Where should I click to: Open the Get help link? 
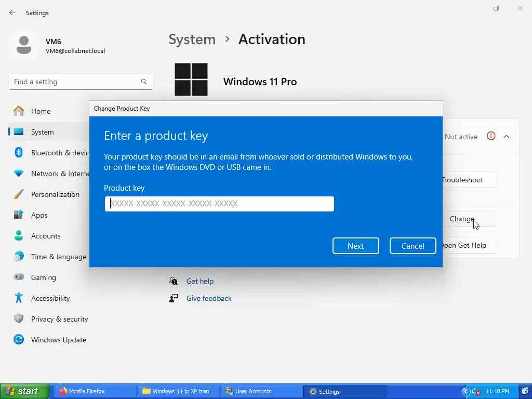(x=200, y=281)
